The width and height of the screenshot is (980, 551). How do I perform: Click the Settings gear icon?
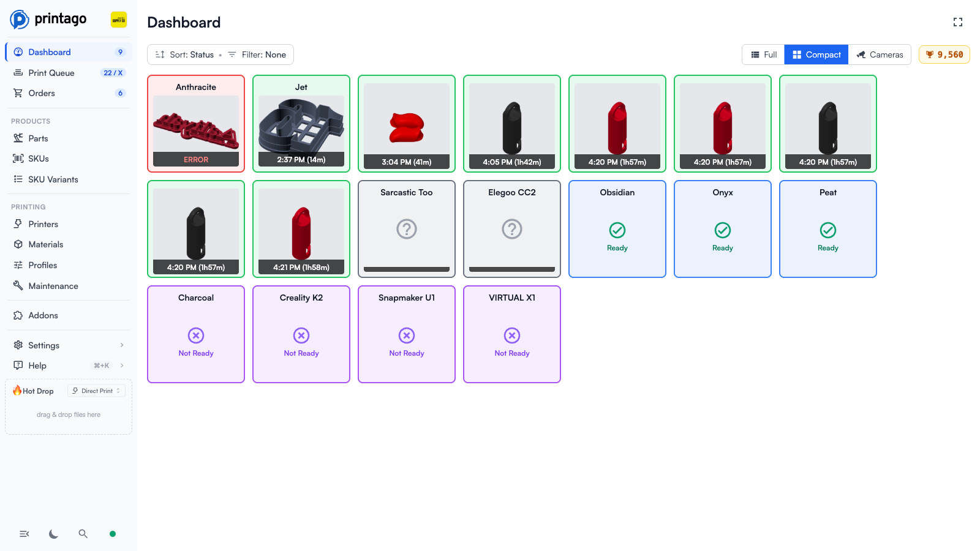(18, 345)
